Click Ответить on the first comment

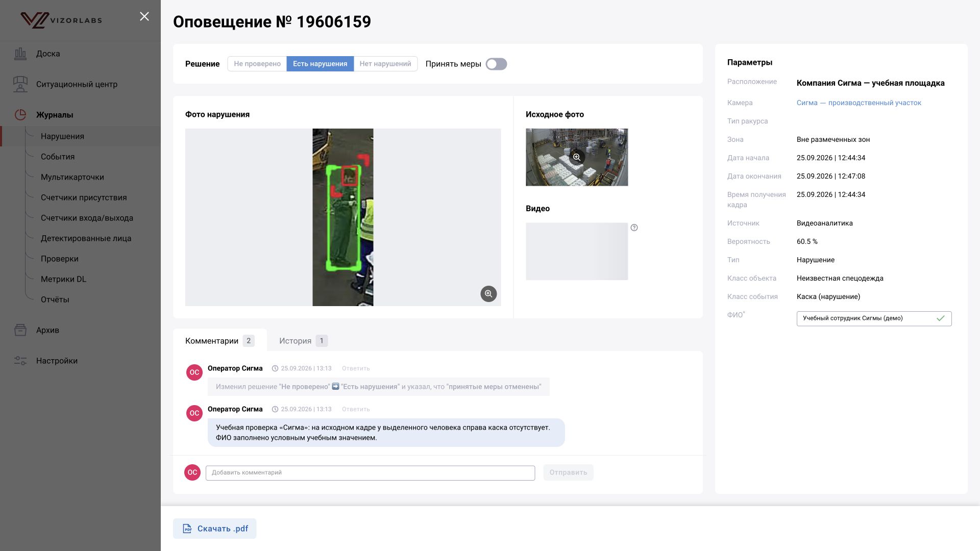click(x=356, y=368)
